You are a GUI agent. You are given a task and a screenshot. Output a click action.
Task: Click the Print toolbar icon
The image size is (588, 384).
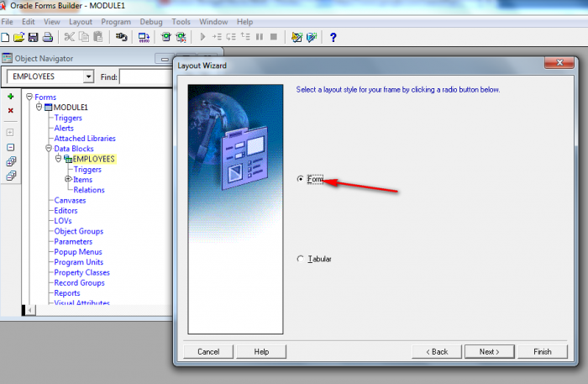48,37
